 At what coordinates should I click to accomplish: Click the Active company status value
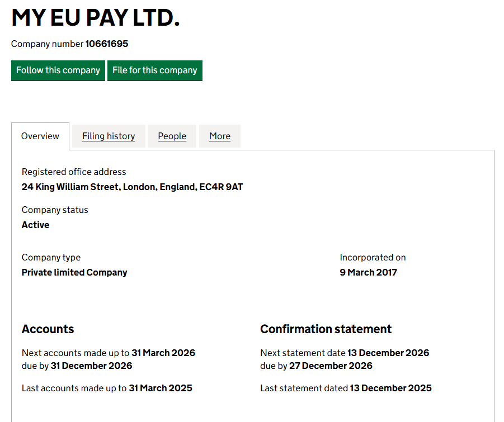click(x=35, y=225)
